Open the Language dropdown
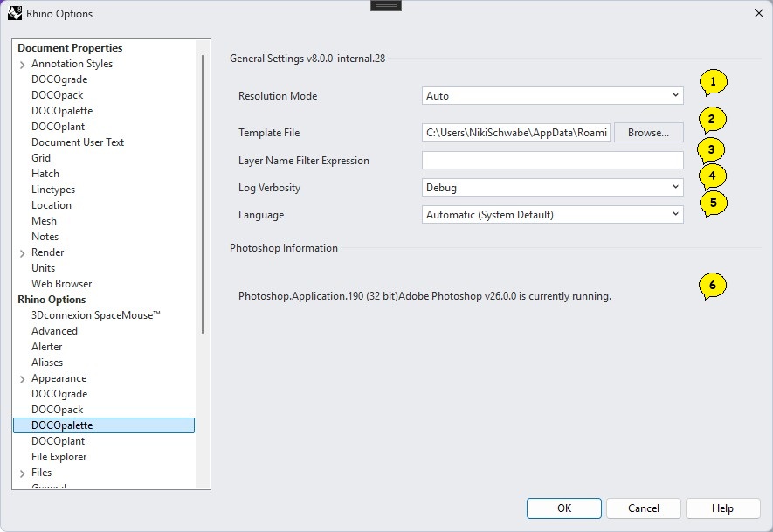Viewport: 773px width, 532px height. 553,215
